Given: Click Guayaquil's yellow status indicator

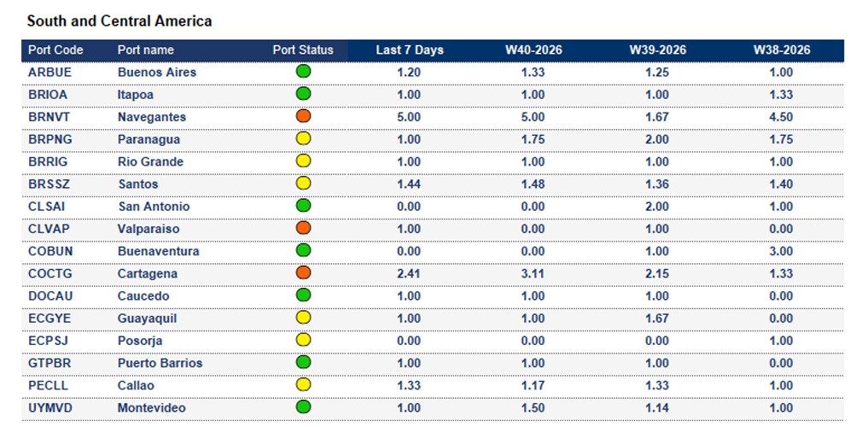Looking at the screenshot, I should (x=303, y=318).
